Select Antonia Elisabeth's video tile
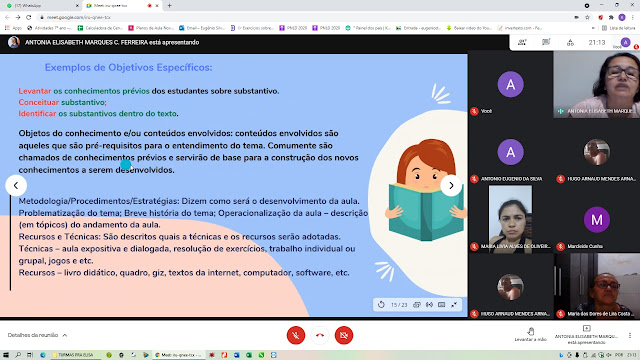The width and height of the screenshot is (640, 360). point(597,84)
